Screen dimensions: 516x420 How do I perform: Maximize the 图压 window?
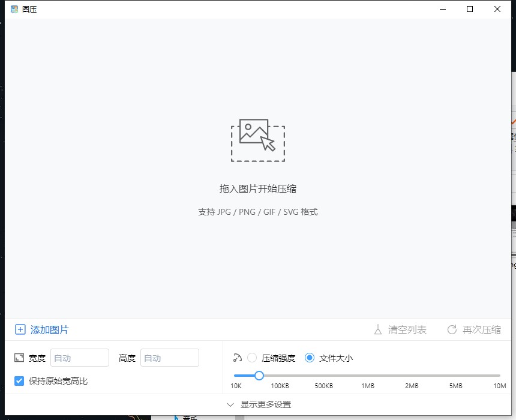[x=470, y=9]
